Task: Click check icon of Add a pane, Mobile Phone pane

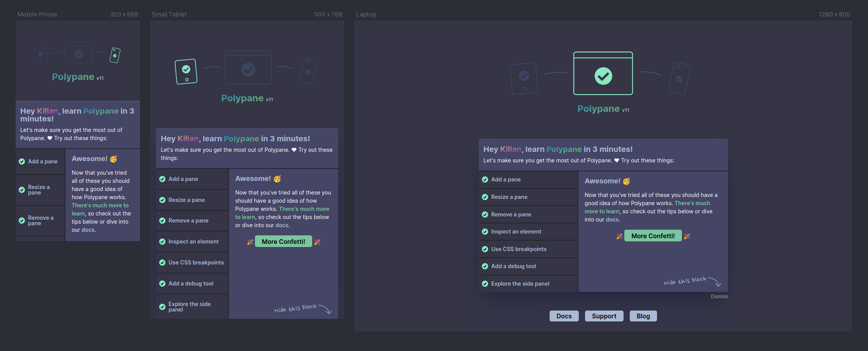Action: point(22,161)
